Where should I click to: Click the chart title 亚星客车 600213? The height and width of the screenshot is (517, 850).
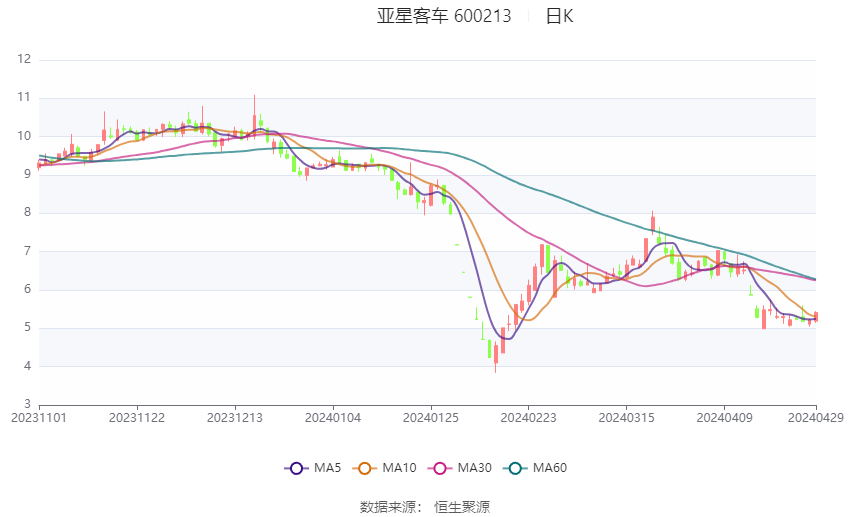(444, 16)
